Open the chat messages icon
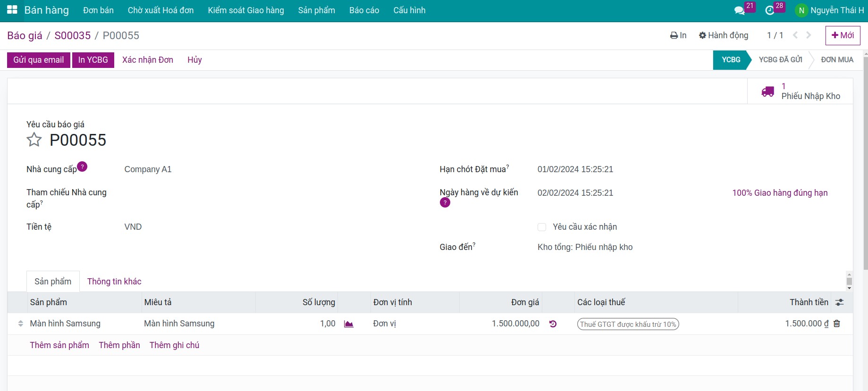Viewport: 868px width, 391px height. pyautogui.click(x=740, y=10)
